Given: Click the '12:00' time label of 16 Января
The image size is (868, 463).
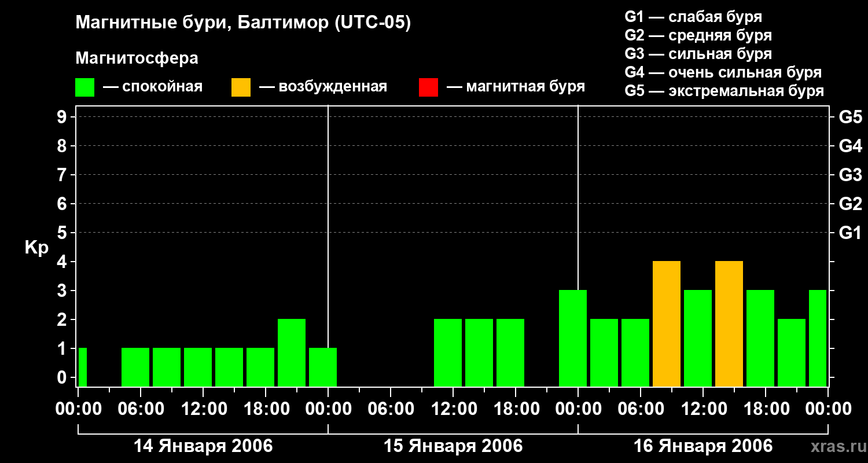Looking at the screenshot, I should point(703,409).
